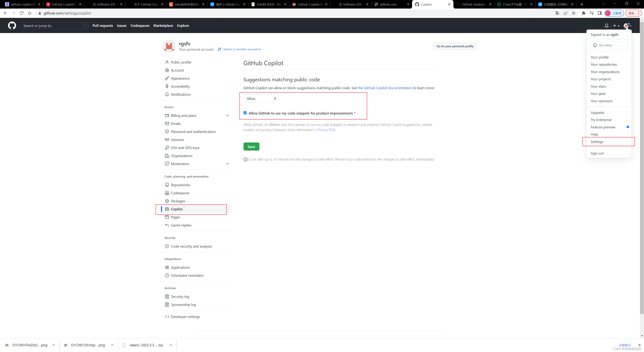Choose Settings from the user menu

point(597,142)
